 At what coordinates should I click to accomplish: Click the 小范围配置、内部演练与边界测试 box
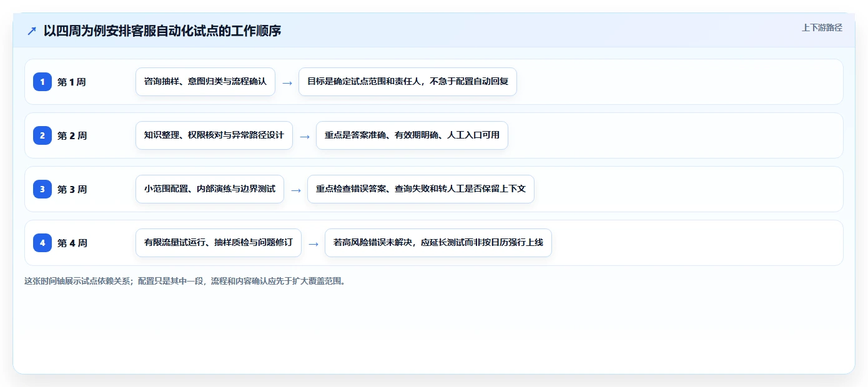pyautogui.click(x=210, y=189)
